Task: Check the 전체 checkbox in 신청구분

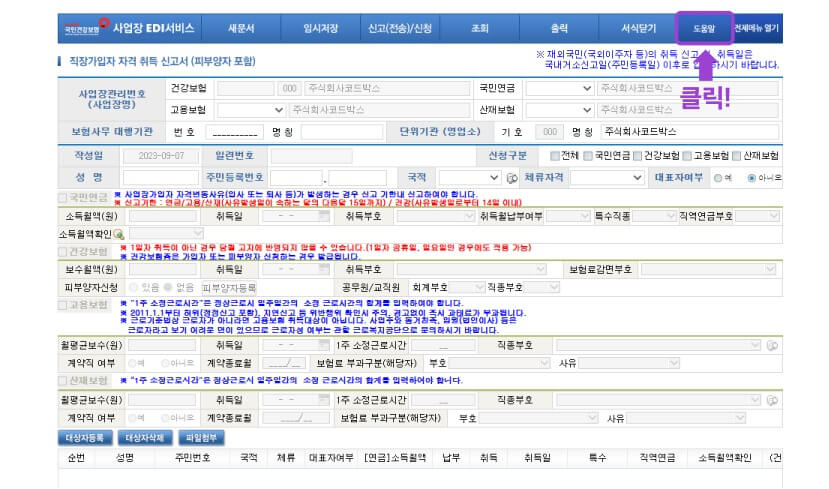Action: (x=555, y=156)
